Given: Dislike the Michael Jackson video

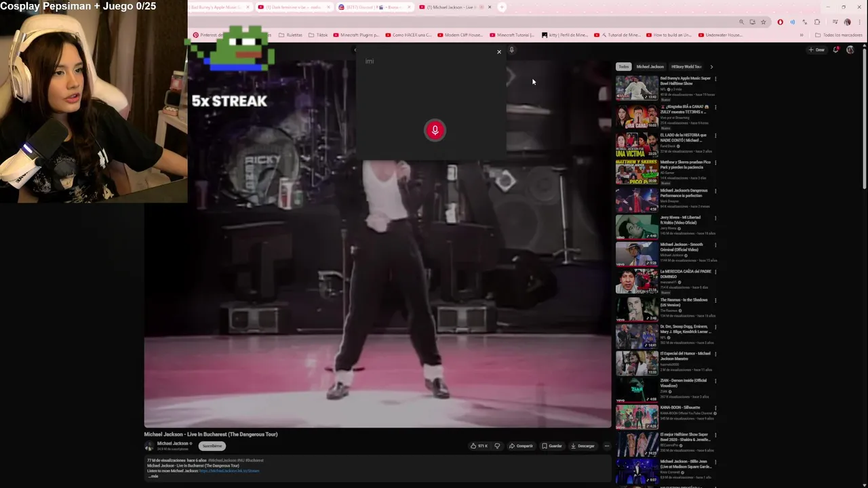Looking at the screenshot, I should click(x=497, y=446).
